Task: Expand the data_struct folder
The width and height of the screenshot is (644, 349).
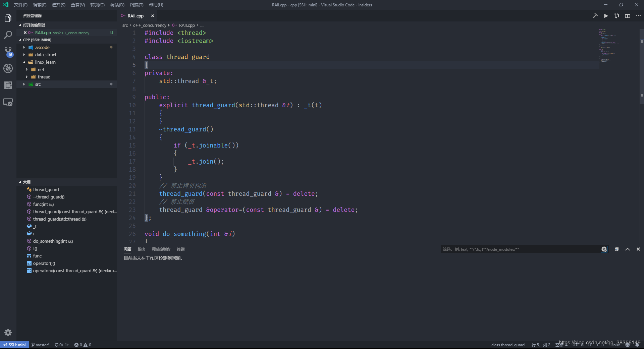Action: (x=45, y=55)
